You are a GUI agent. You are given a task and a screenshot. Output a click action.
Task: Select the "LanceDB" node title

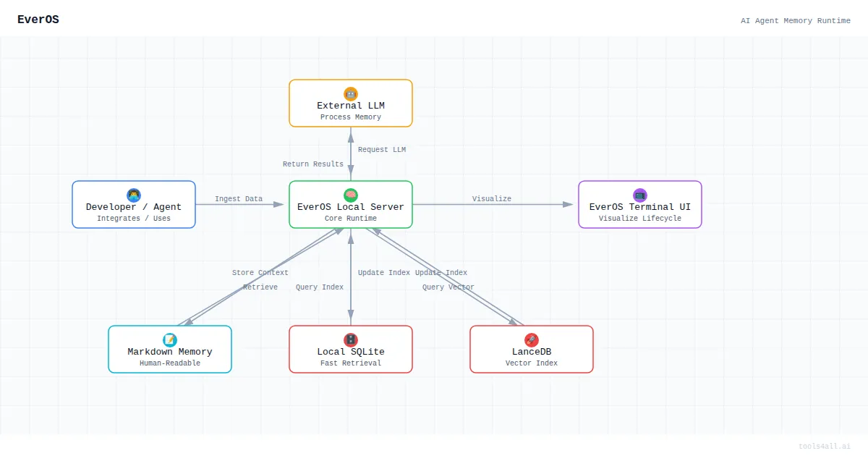tap(532, 352)
